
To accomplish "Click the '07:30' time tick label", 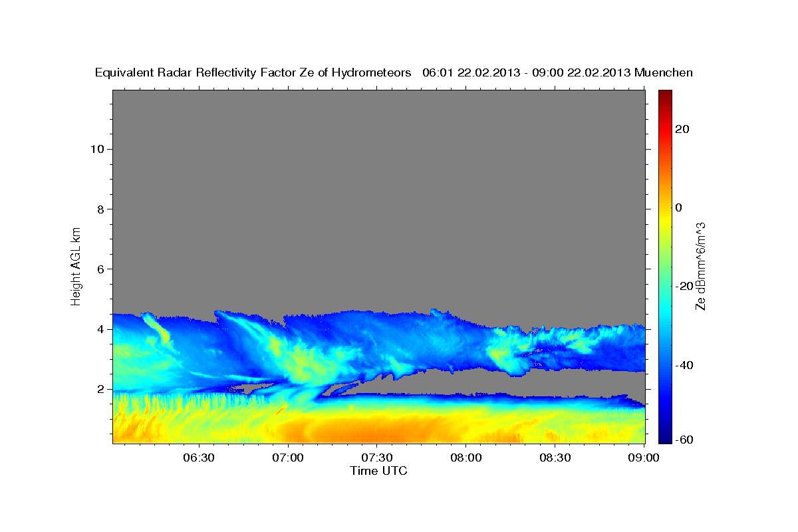I will [377, 458].
